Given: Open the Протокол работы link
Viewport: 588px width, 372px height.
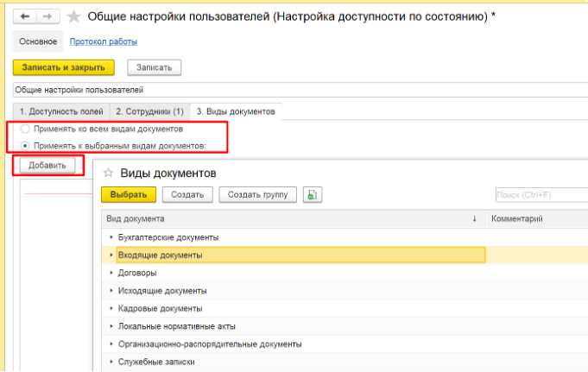Looking at the screenshot, I should pyautogui.click(x=104, y=41).
